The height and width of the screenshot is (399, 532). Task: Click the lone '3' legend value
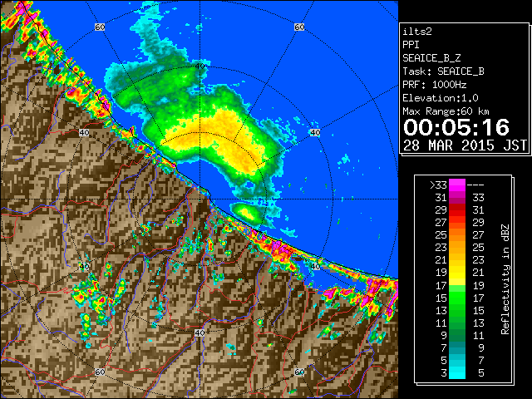click(x=444, y=373)
